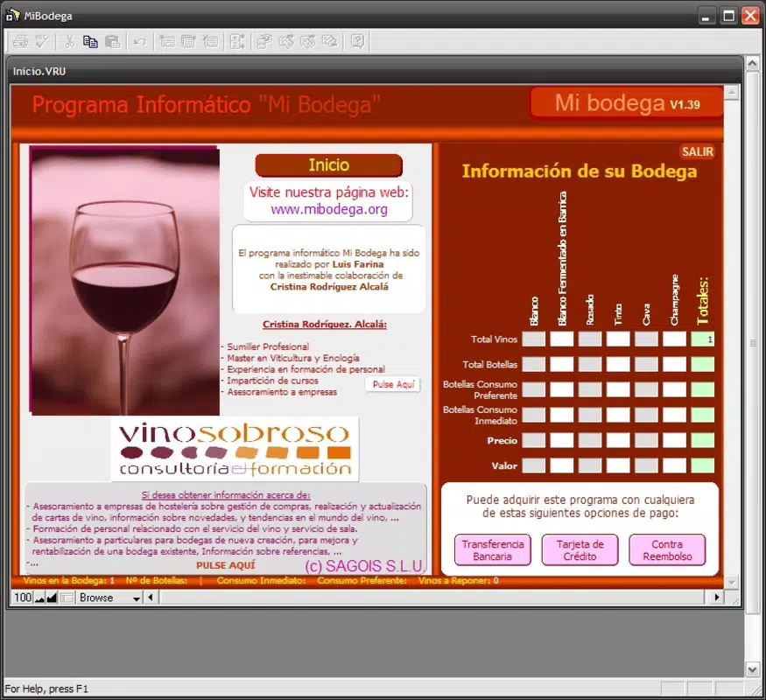This screenshot has width=766, height=700.
Task: Click the Precio Totales green field
Action: 702,440
